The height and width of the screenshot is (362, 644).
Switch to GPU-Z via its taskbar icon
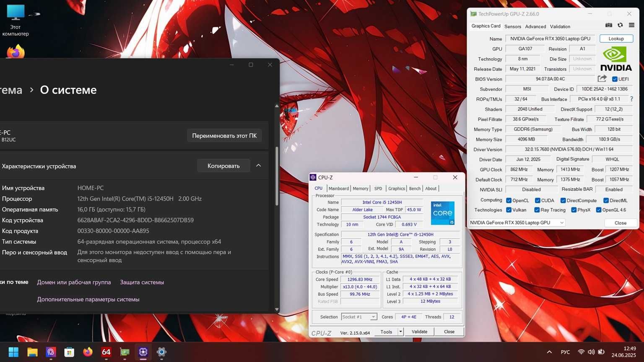tap(125, 352)
